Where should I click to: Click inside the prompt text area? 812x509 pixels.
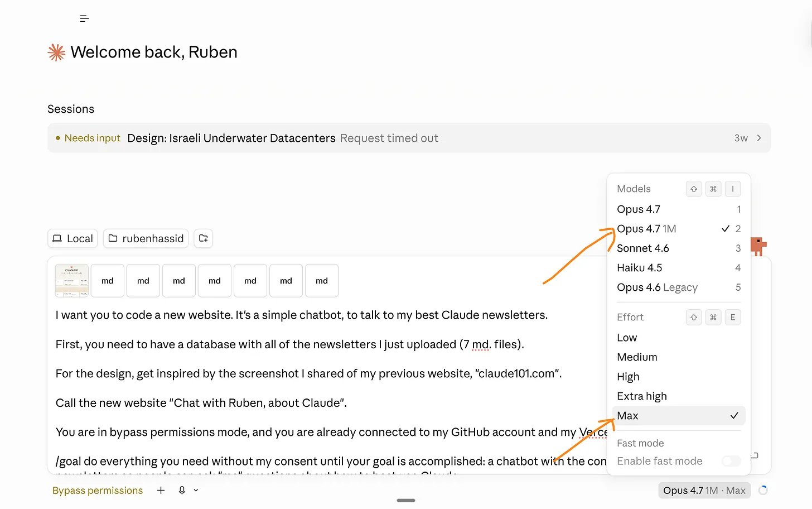329,388
